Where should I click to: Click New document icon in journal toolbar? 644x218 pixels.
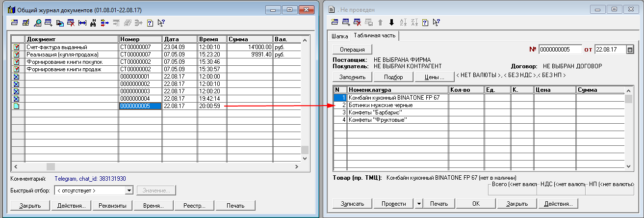(14, 23)
